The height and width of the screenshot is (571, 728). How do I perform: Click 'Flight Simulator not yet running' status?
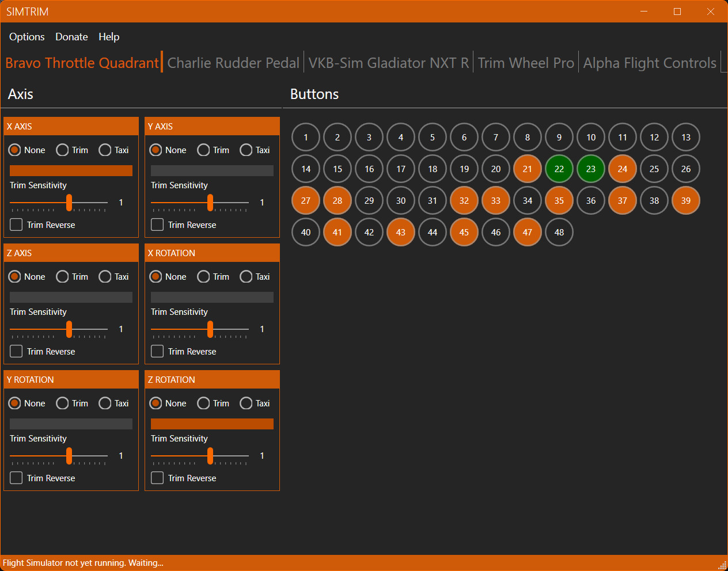(x=83, y=563)
